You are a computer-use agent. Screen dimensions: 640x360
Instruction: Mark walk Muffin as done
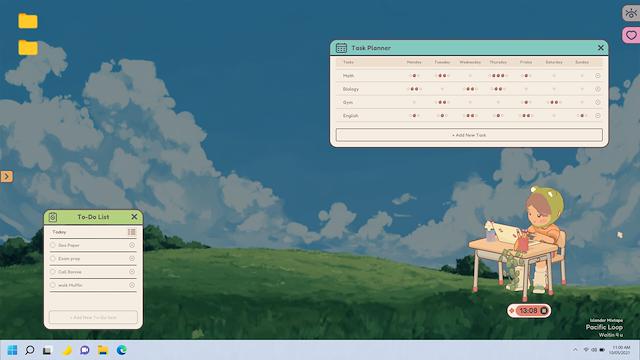tap(53, 285)
